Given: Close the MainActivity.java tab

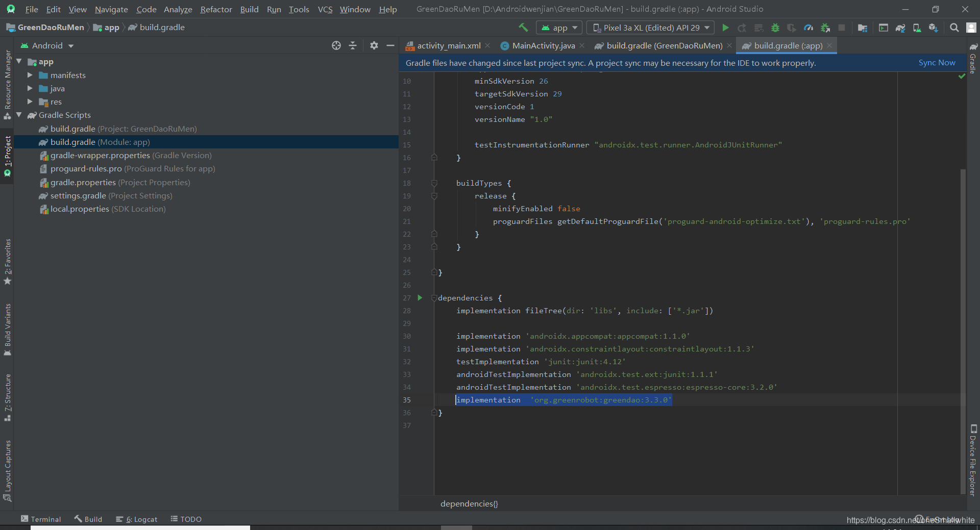Looking at the screenshot, I should tap(582, 45).
